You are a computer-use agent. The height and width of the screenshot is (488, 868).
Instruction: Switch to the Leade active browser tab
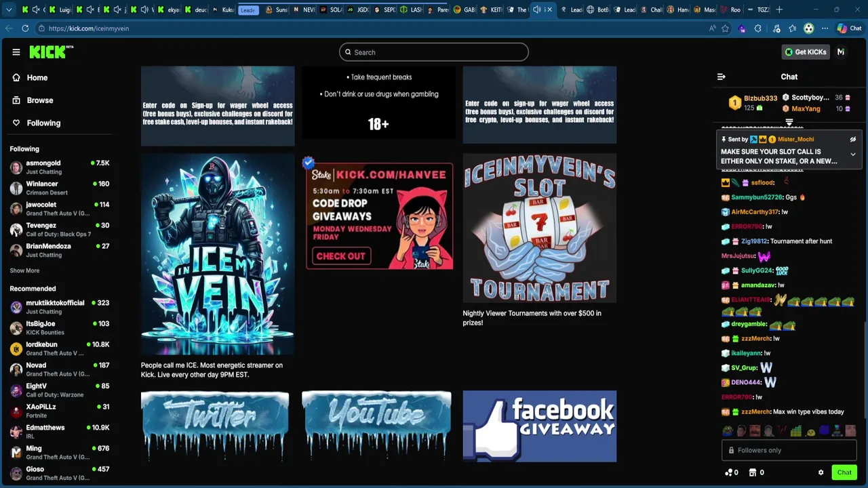pyautogui.click(x=248, y=9)
